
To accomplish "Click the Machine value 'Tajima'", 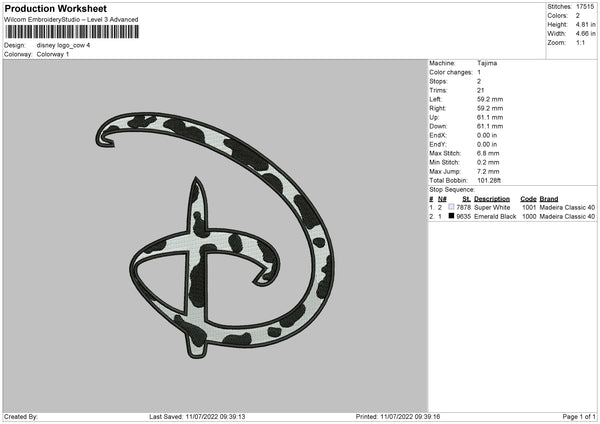I will click(x=487, y=63).
